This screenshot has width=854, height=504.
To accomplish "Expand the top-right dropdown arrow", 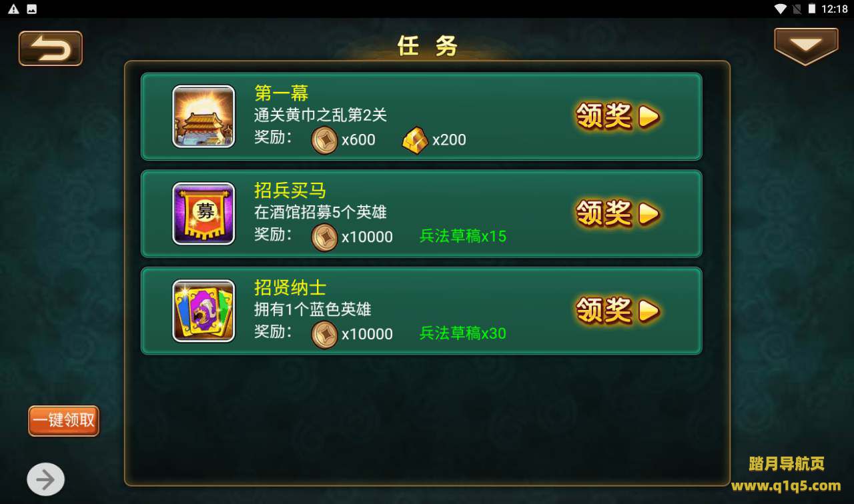I will pyautogui.click(x=806, y=46).
